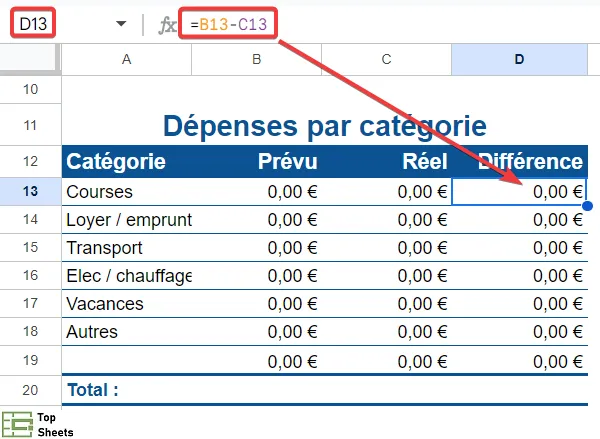This screenshot has height=439, width=600.
Task: Click the select-all corner box
Action: (x=30, y=58)
